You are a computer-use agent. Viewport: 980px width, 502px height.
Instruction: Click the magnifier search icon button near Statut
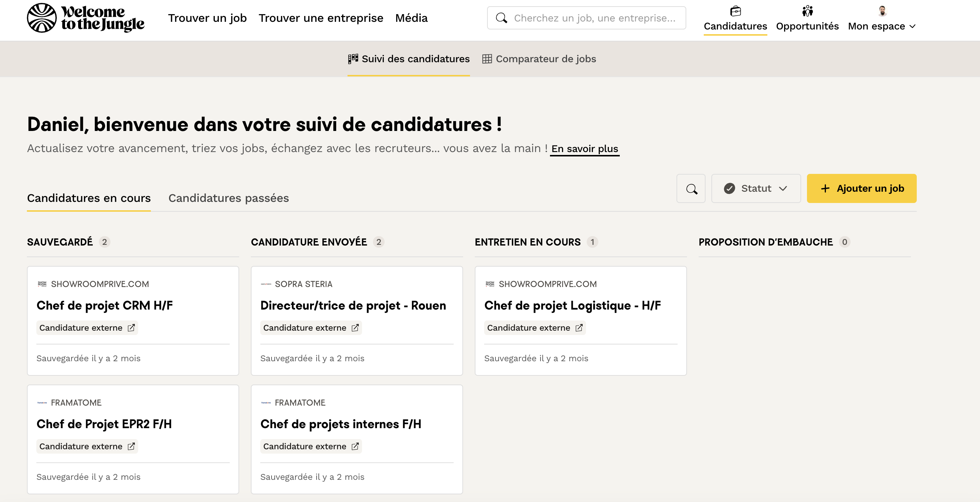pyautogui.click(x=691, y=188)
